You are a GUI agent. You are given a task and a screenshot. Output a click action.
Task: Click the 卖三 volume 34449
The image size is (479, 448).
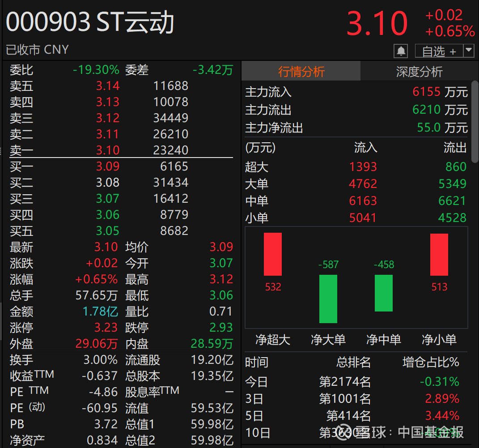pos(171,118)
